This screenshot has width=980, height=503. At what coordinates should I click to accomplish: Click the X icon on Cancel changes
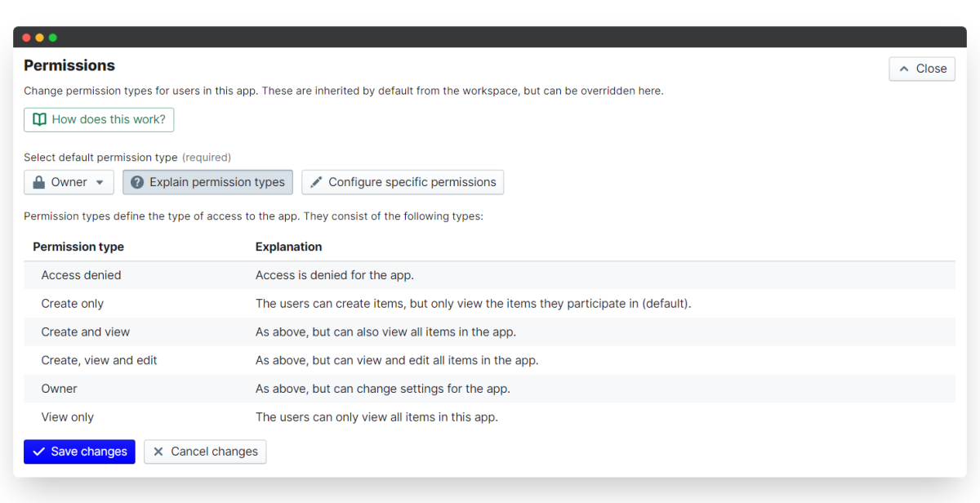[158, 452]
